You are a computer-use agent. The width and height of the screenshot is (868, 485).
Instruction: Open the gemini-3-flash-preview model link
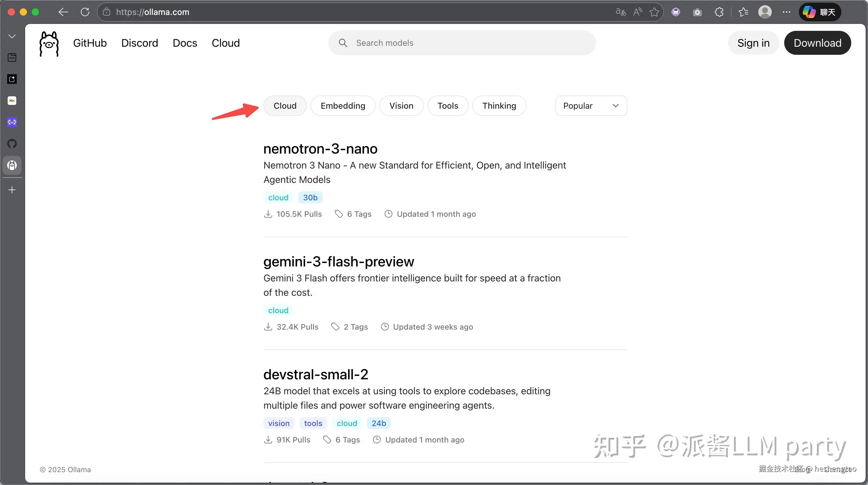tap(339, 262)
